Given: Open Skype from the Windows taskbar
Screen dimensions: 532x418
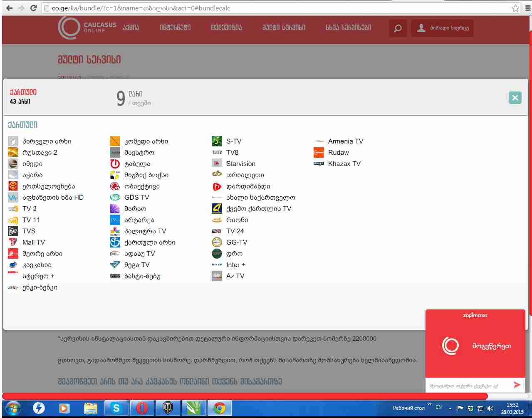Looking at the screenshot, I should pos(116,408).
